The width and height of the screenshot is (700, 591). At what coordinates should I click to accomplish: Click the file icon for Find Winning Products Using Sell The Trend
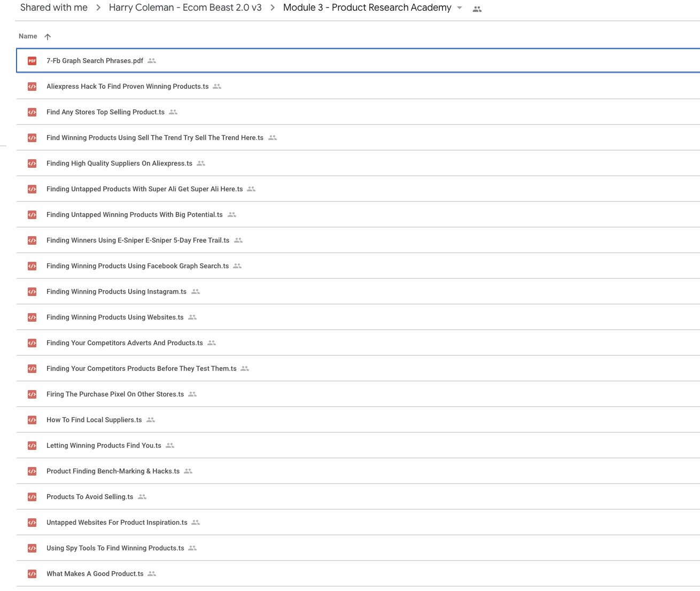[32, 138]
